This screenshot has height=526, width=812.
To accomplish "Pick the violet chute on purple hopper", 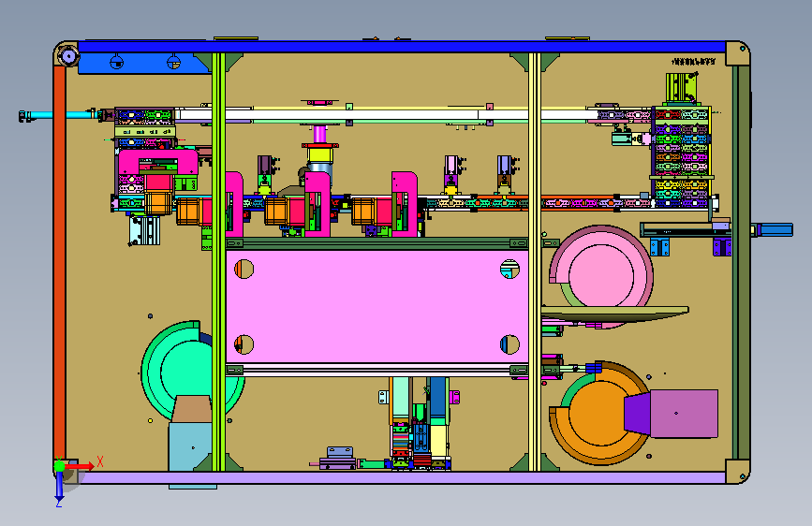I will 637,413.
